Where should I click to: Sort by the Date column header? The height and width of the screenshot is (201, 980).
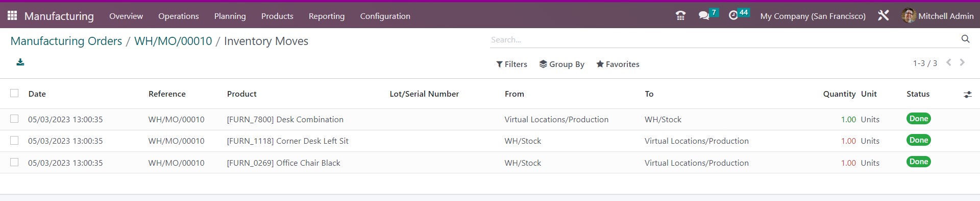[37, 94]
